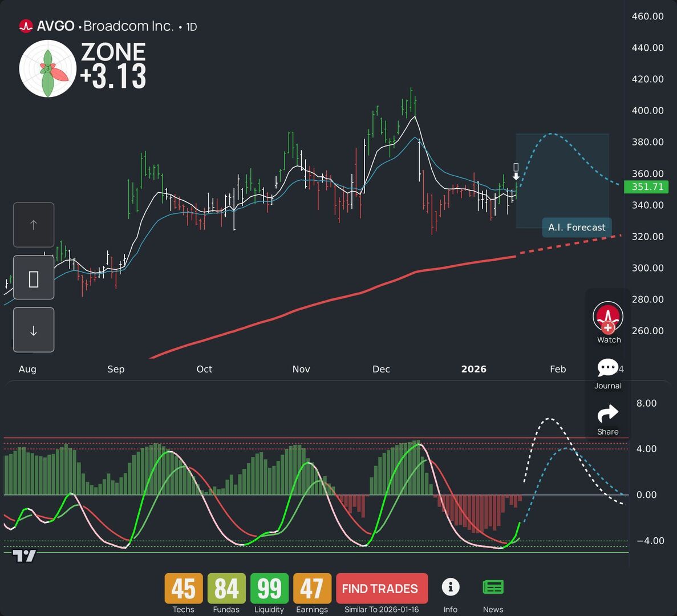Click the Oct date axis label
This screenshot has width=677, height=616.
tap(204, 369)
